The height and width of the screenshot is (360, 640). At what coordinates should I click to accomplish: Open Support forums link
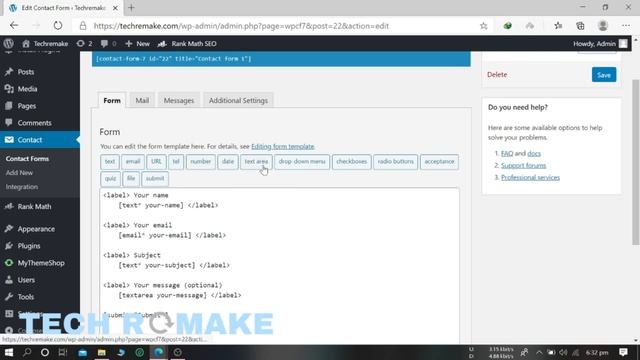click(523, 165)
